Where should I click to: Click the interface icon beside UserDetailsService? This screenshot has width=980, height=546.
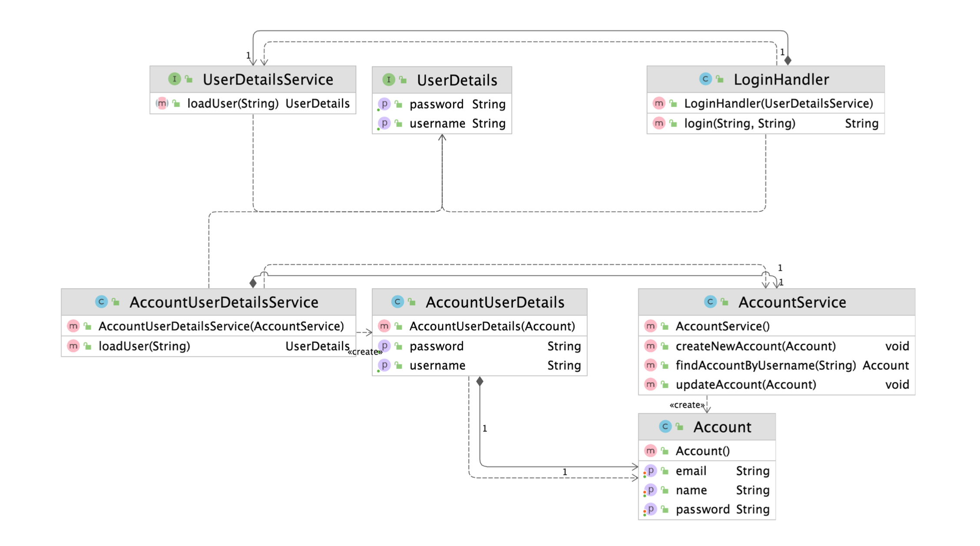[x=174, y=79]
